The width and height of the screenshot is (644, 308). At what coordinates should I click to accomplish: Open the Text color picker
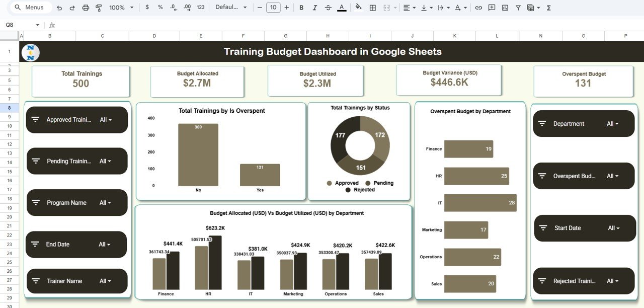point(341,8)
